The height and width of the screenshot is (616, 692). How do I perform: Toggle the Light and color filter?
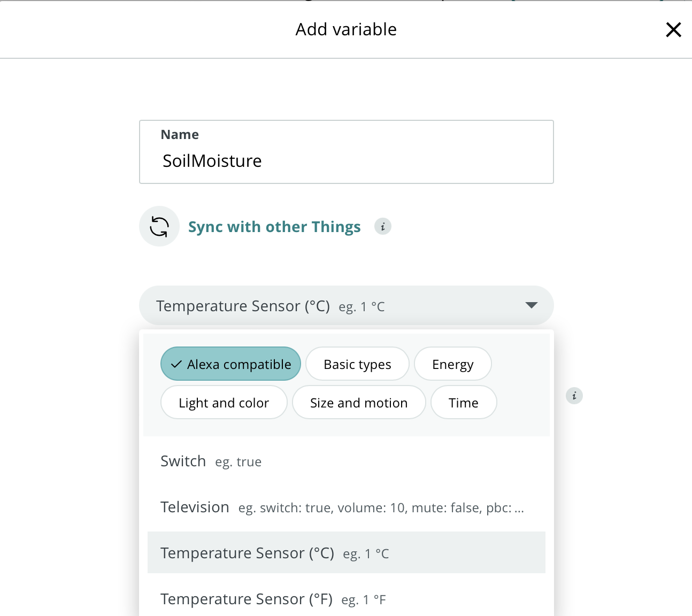[x=224, y=403]
